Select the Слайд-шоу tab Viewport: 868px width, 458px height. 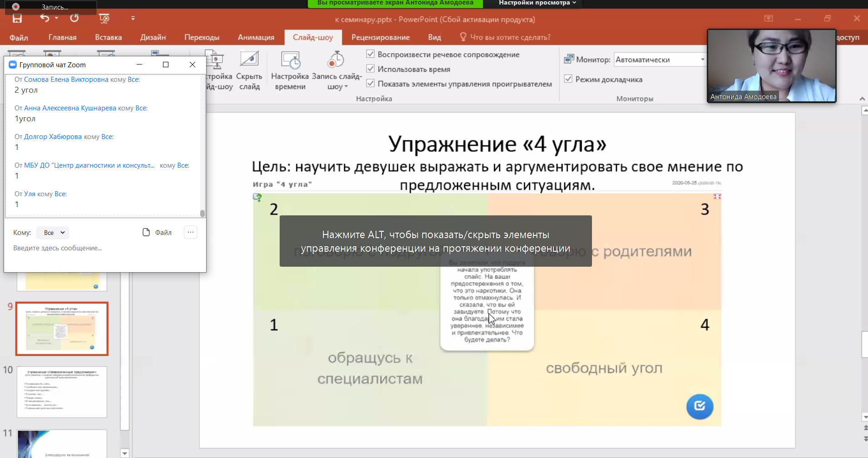(313, 37)
